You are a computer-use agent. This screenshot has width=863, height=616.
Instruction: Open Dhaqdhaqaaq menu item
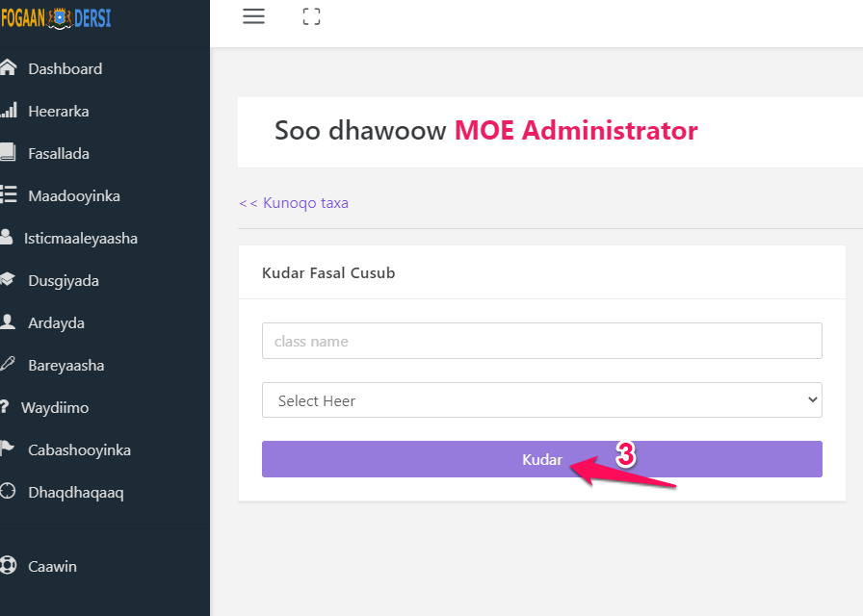point(76,492)
